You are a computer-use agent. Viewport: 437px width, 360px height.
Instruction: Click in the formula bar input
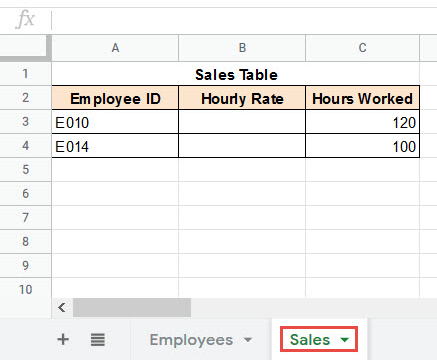click(x=245, y=20)
